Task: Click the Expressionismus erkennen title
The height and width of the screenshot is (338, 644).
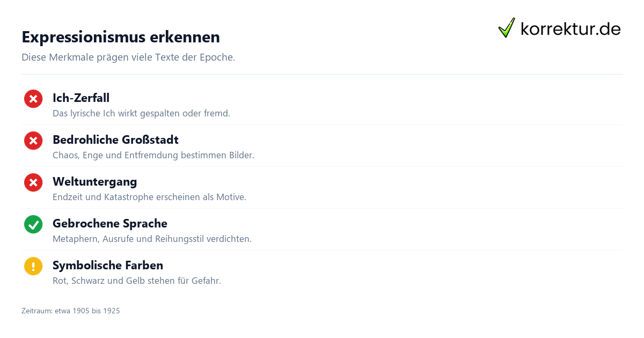Action: tap(121, 37)
